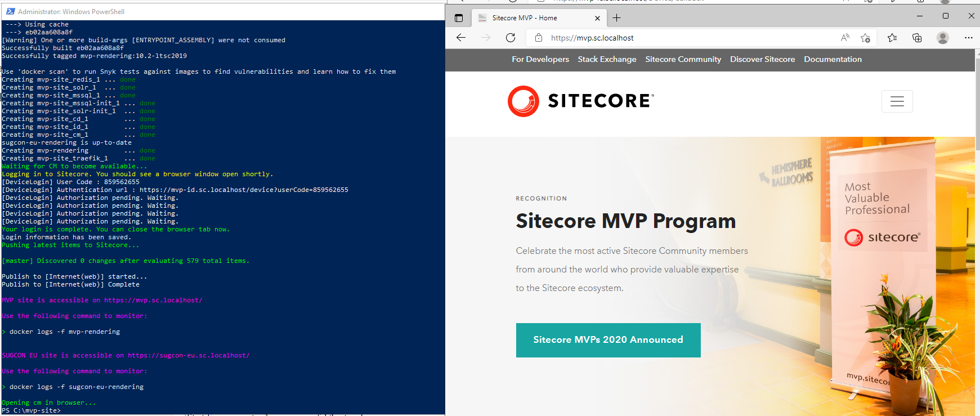Reload the mvp.sc.localhost page

coord(511,38)
